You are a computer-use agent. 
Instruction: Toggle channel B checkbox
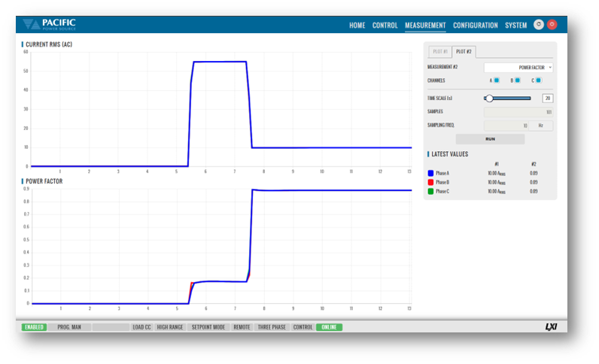(x=518, y=80)
